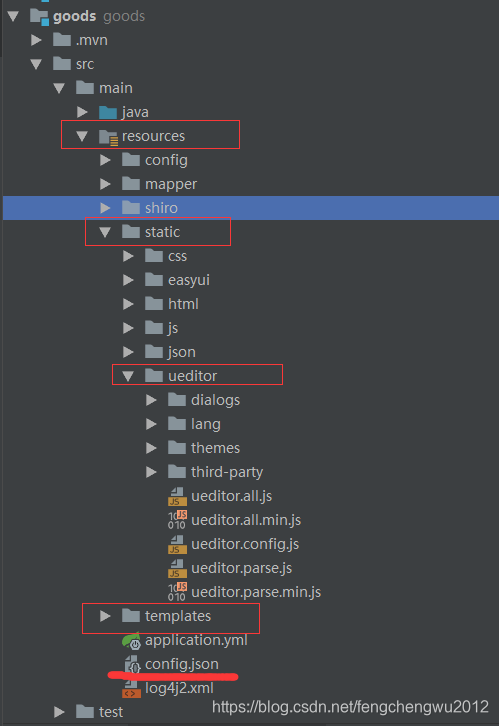Expand the config folder arrow
The width and height of the screenshot is (499, 726).
click(x=106, y=160)
